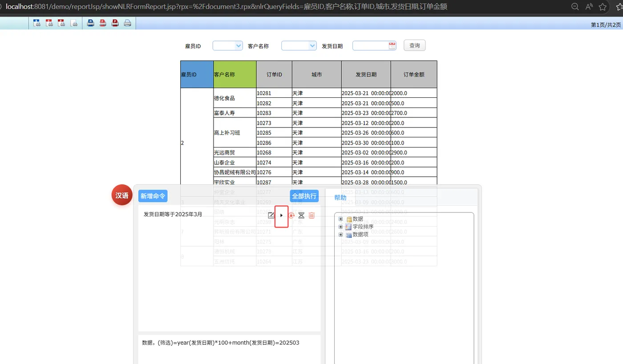Click the browser zoom magnifier icon

click(575, 7)
